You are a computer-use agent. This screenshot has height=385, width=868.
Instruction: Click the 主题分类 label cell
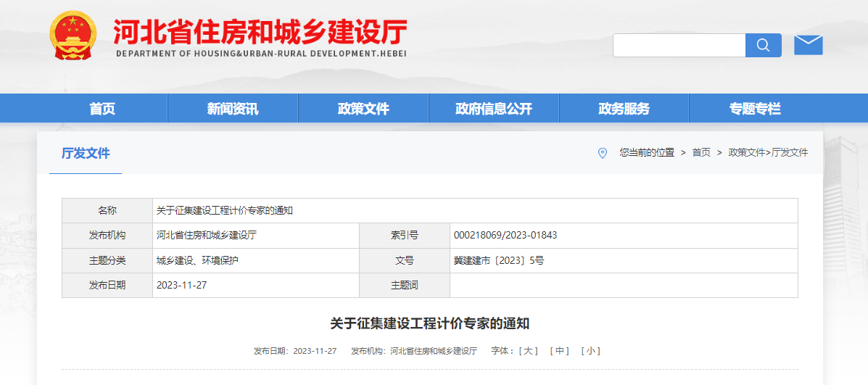pyautogui.click(x=107, y=260)
